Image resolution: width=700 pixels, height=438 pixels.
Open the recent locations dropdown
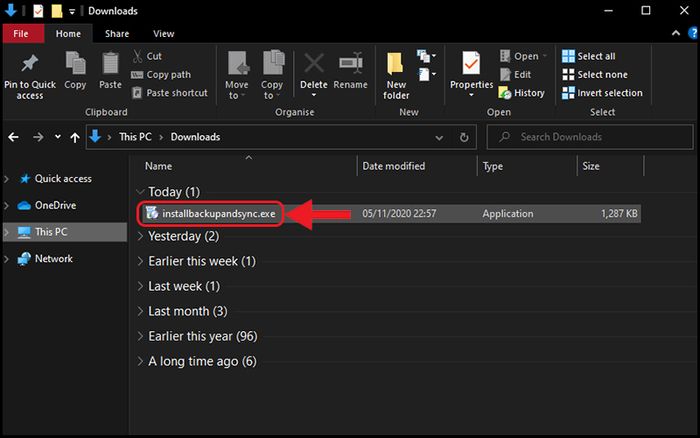click(x=58, y=137)
